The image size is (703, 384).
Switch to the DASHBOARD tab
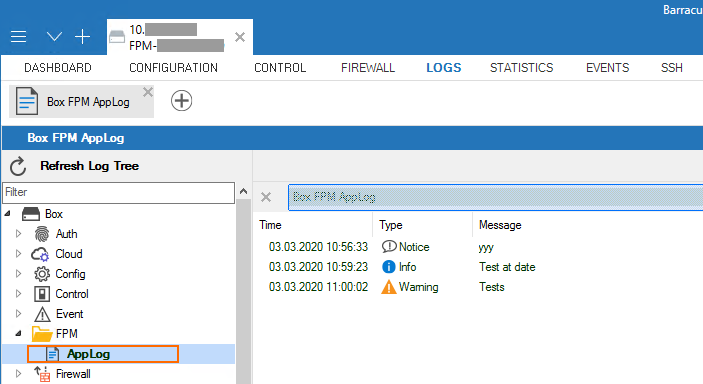click(x=58, y=68)
